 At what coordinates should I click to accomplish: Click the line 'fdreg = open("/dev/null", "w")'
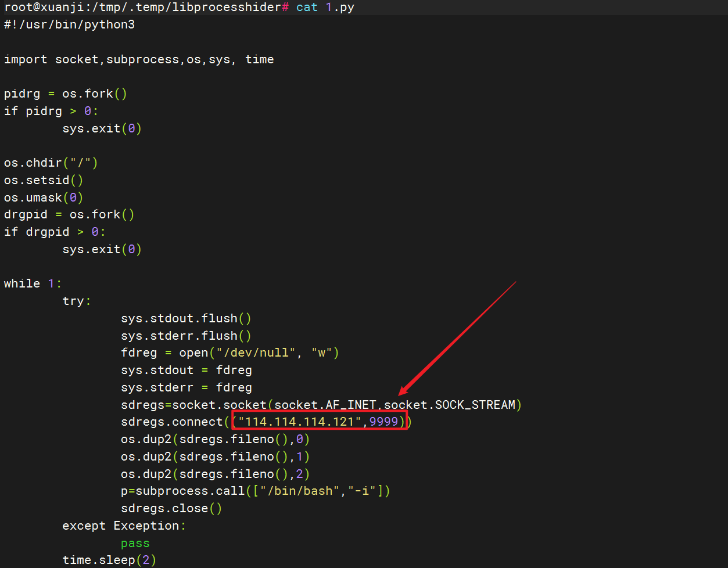click(x=230, y=353)
